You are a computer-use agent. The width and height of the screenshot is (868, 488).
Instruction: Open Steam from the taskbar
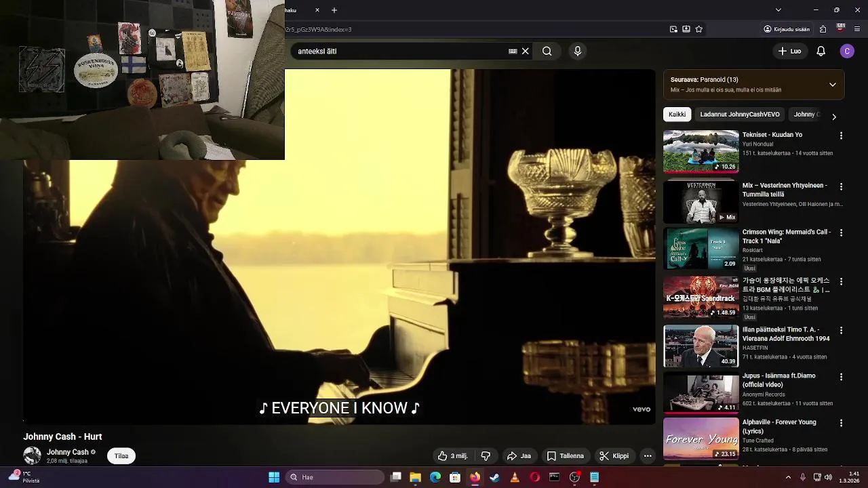pos(495,477)
